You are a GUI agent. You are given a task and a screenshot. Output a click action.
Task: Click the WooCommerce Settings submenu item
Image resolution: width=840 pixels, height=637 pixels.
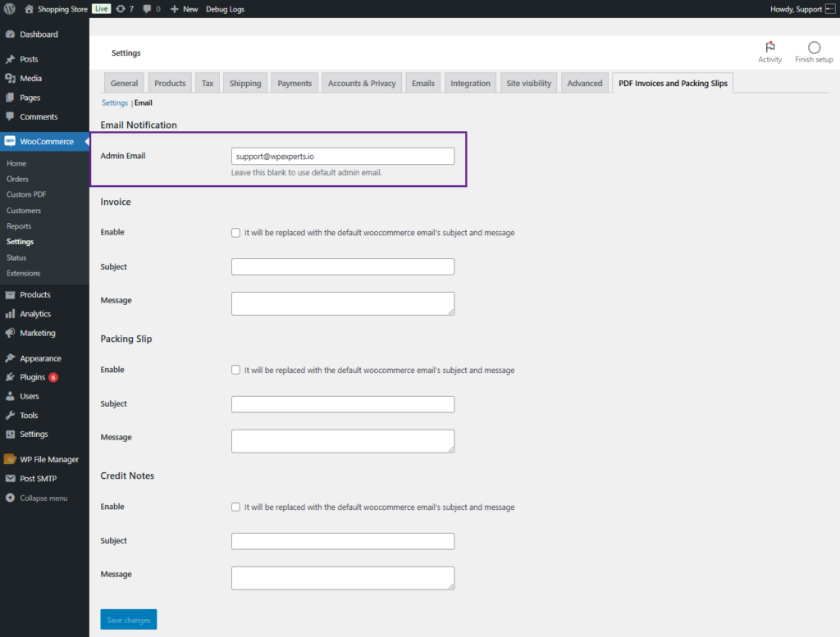coord(20,241)
